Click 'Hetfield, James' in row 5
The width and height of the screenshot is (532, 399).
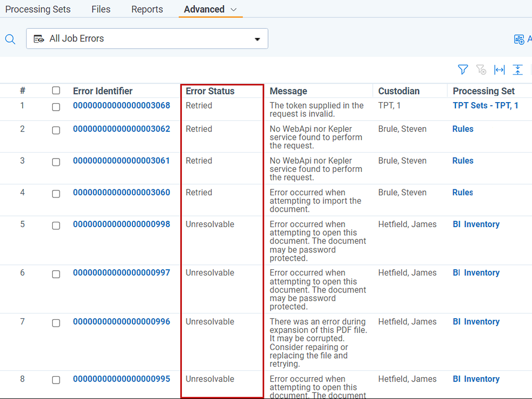tap(407, 225)
